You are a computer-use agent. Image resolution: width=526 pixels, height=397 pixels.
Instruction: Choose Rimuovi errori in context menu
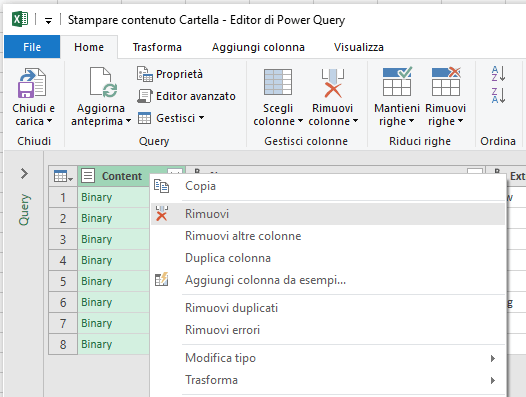point(327,330)
